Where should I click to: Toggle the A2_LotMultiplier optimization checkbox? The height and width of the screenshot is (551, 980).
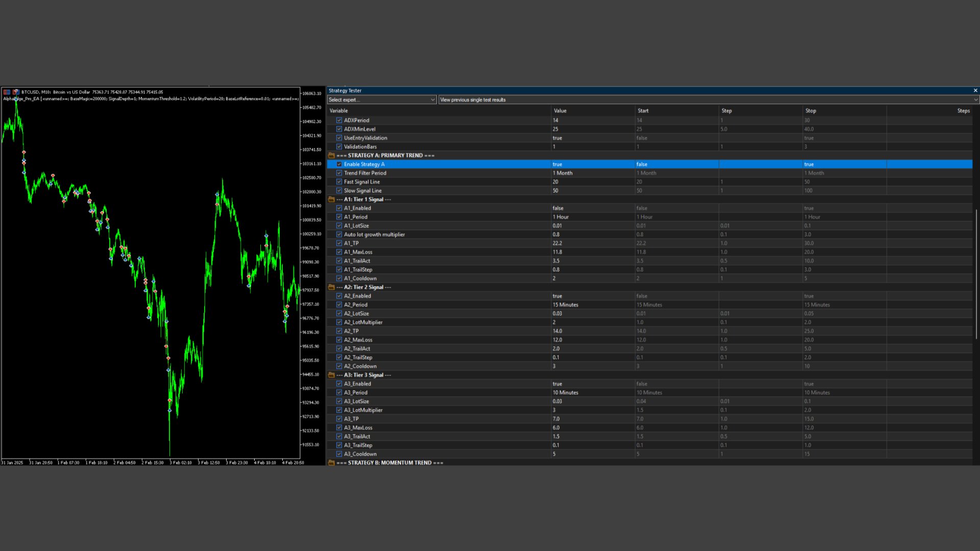coord(339,322)
